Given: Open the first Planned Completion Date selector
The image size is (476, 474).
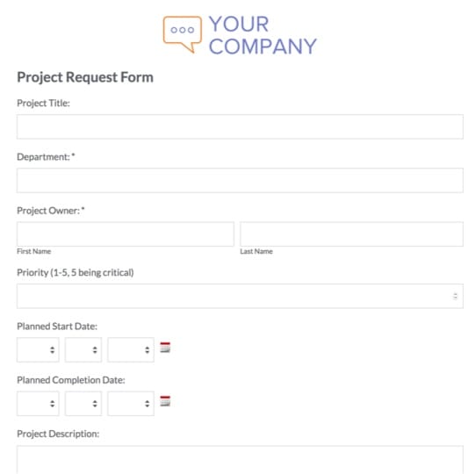Looking at the screenshot, I should click(x=38, y=404).
